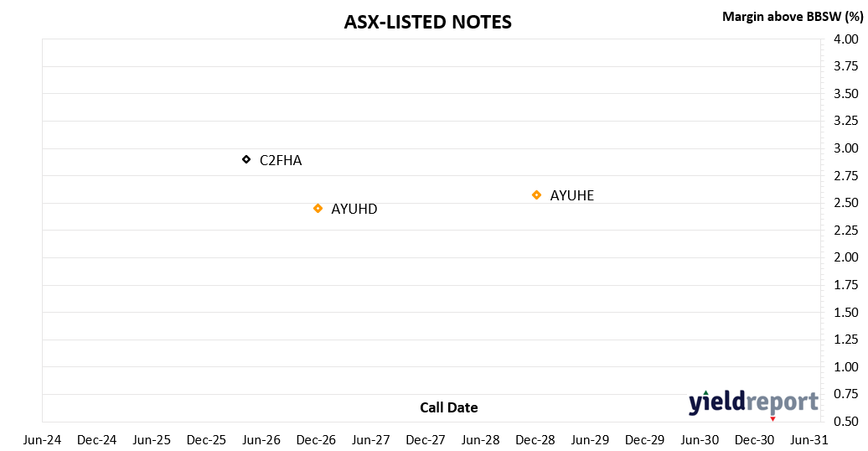Click the Dec-26 x-axis label

click(316, 440)
